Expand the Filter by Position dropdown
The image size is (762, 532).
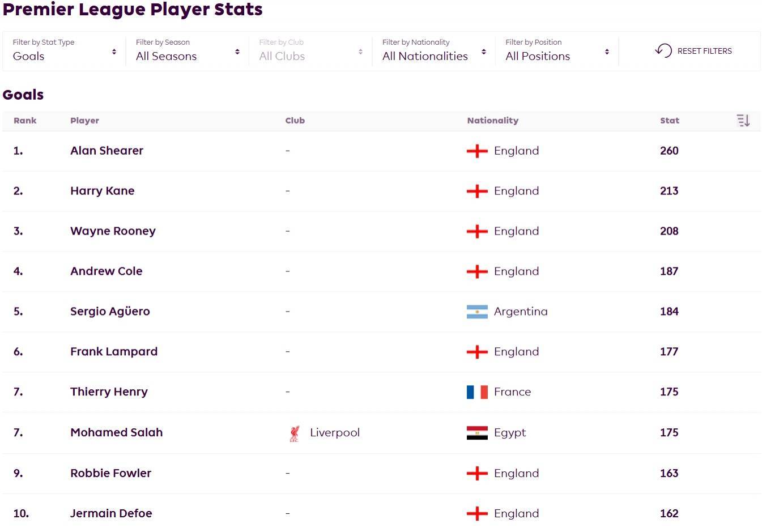click(557, 51)
